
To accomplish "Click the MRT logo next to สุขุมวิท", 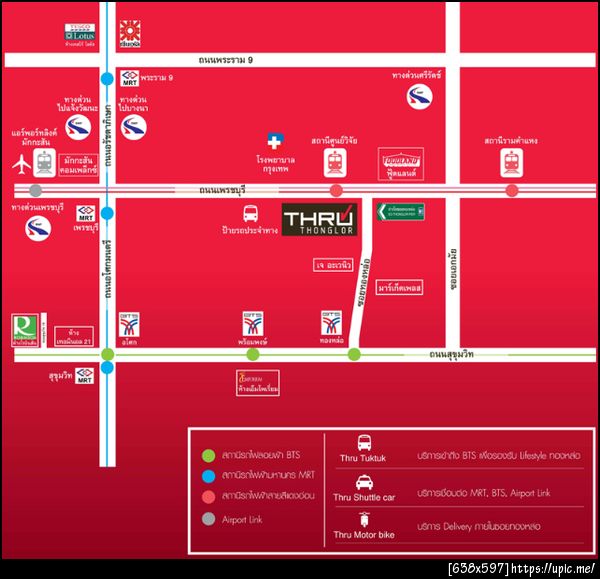I will [x=85, y=375].
